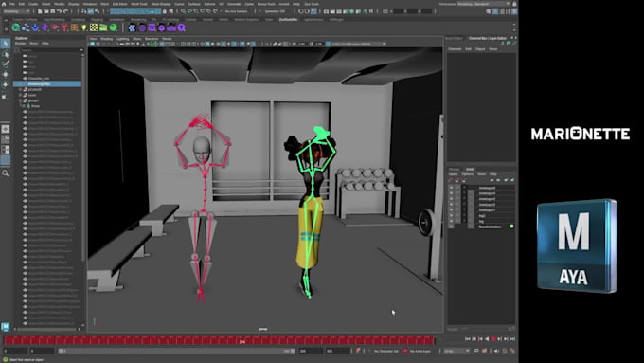Click the purple question mark shelf icon
Screen dimensions: 644x363
click(x=182, y=27)
